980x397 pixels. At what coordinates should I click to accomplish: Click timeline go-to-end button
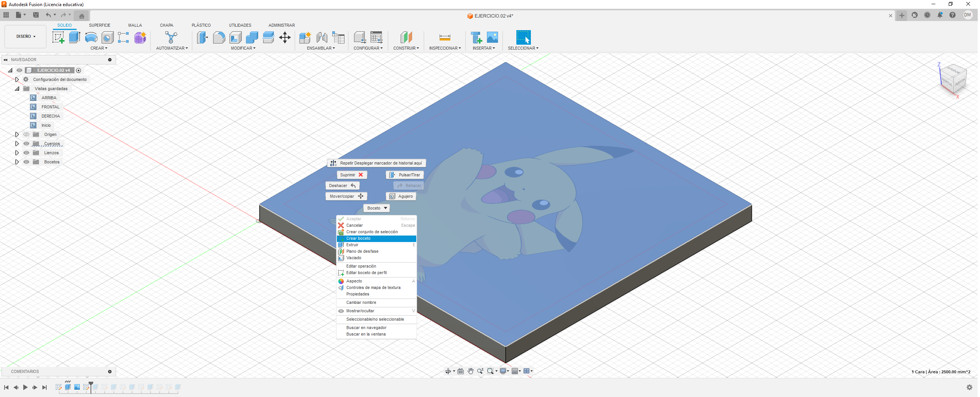pyautogui.click(x=44, y=387)
